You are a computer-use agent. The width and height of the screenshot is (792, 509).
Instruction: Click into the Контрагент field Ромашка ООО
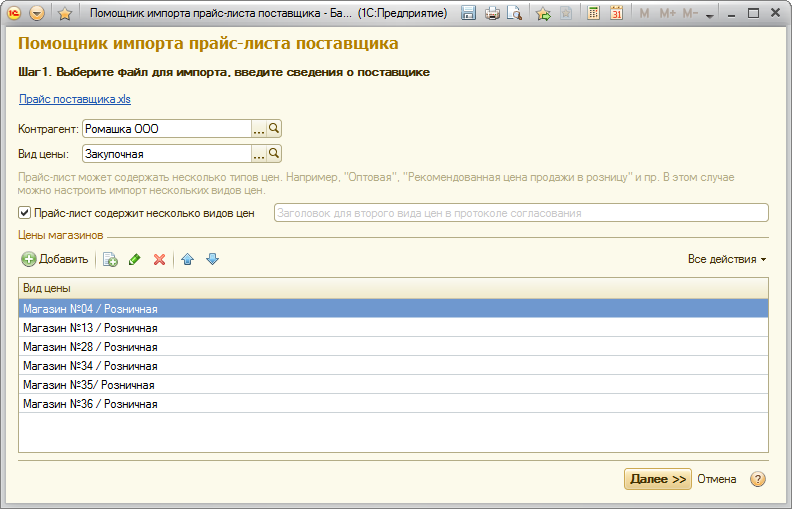[167, 129]
